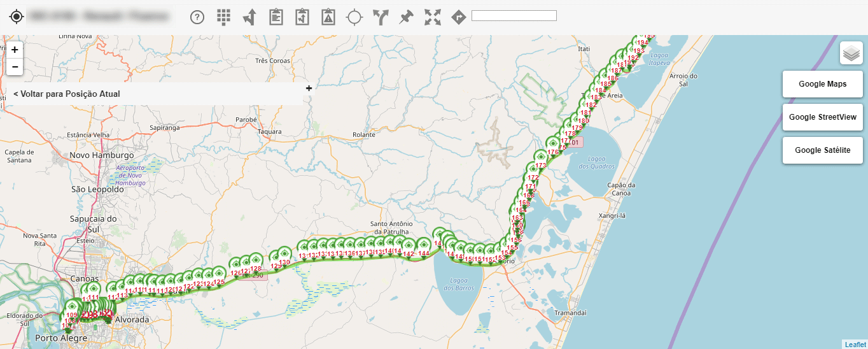Expand the panel with the plus icon

click(309, 89)
